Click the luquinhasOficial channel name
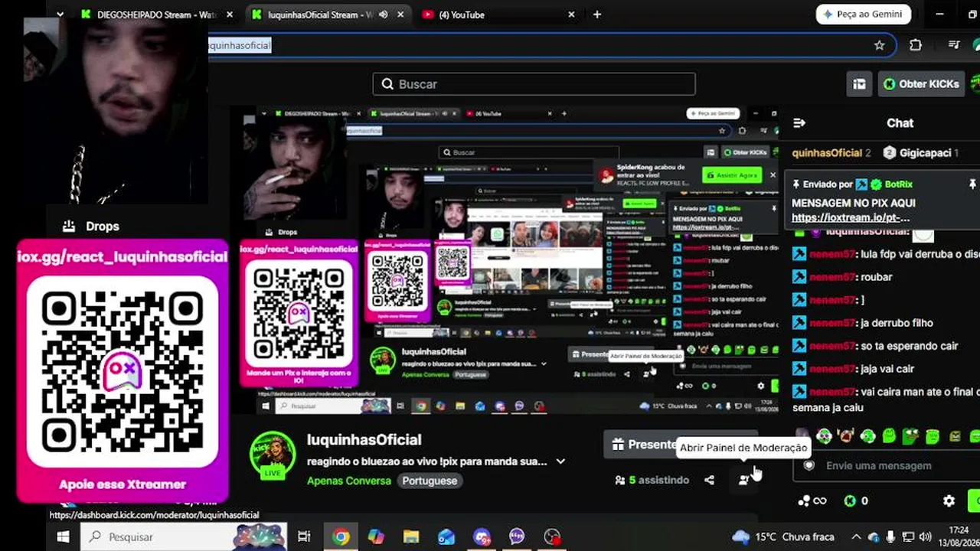The width and height of the screenshot is (980, 551). pyautogui.click(x=364, y=440)
